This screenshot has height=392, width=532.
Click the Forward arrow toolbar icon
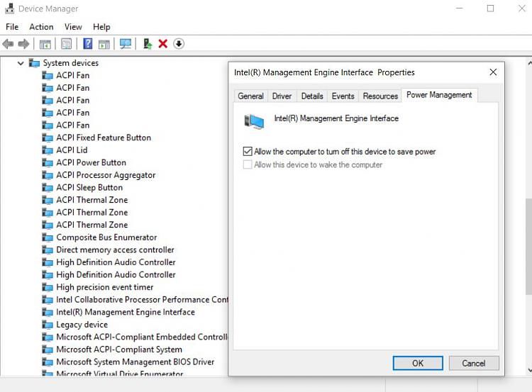23,44
